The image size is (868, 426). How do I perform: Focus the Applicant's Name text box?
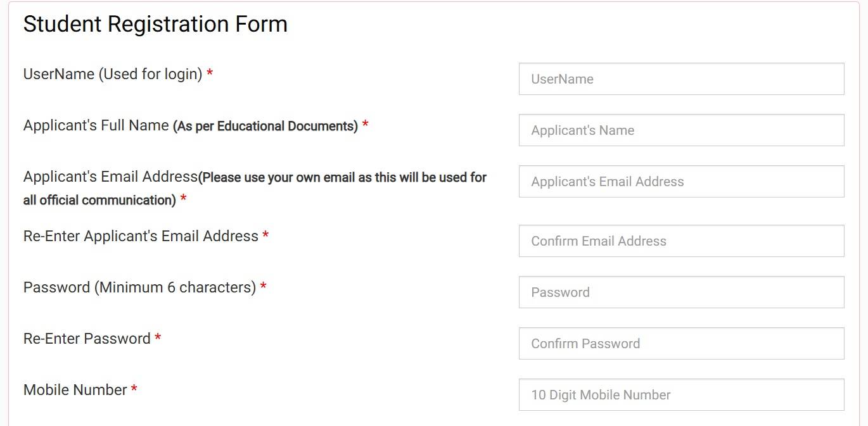coord(681,130)
